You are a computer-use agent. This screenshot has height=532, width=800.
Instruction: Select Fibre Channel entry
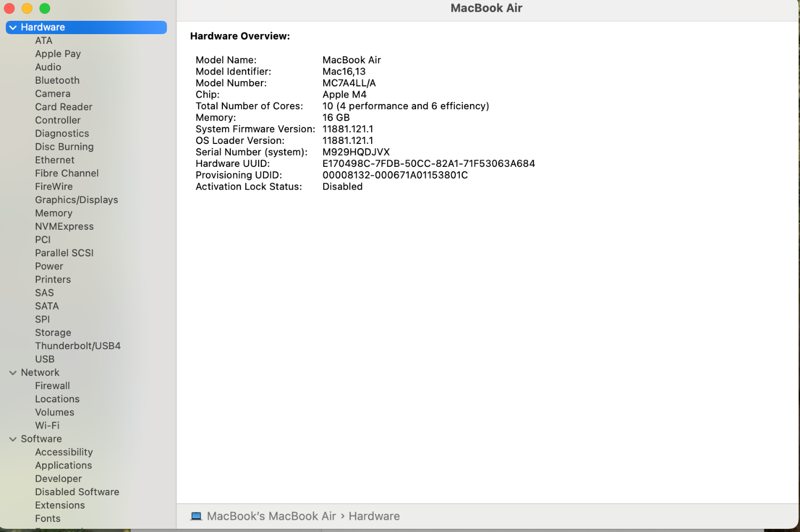(67, 173)
